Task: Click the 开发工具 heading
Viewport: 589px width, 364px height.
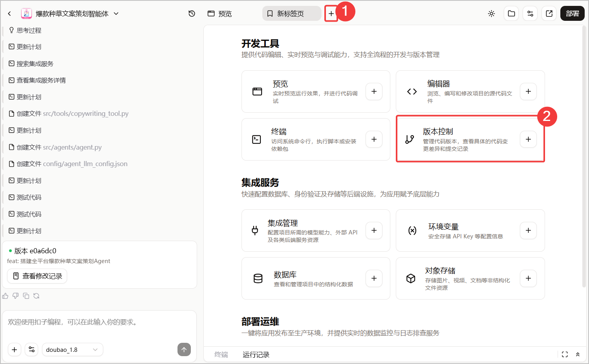Action: (x=260, y=44)
